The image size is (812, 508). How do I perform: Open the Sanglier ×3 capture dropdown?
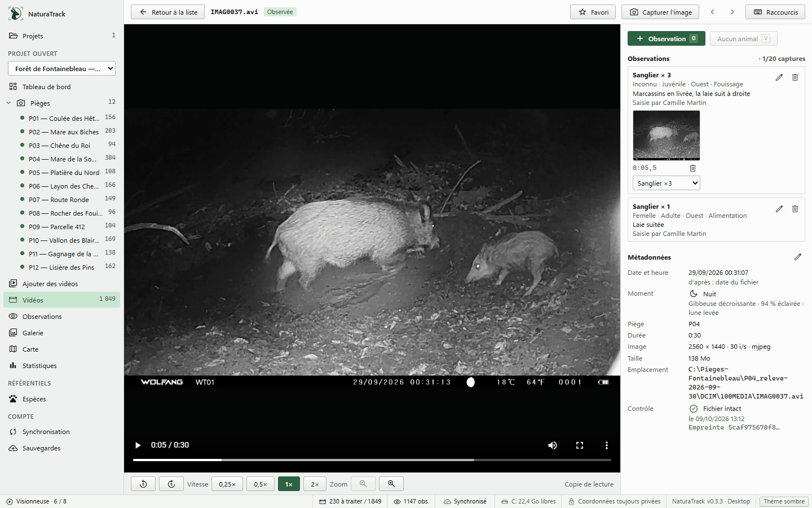(x=667, y=183)
